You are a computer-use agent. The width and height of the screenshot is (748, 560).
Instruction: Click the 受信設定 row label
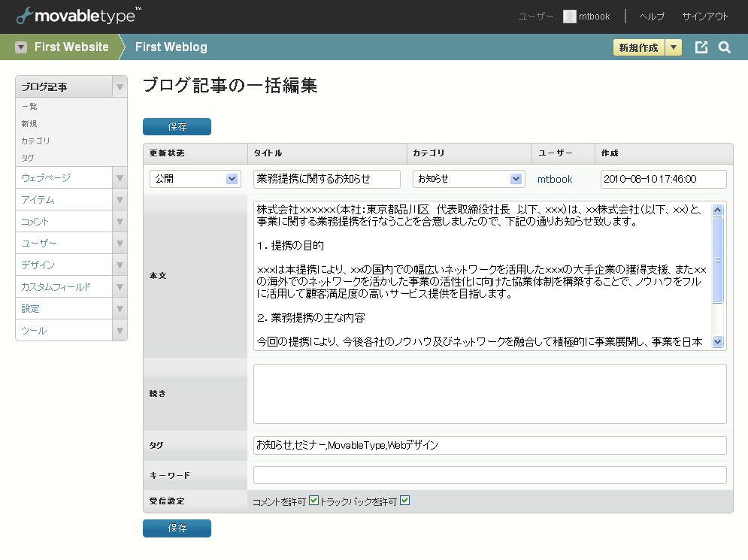167,501
